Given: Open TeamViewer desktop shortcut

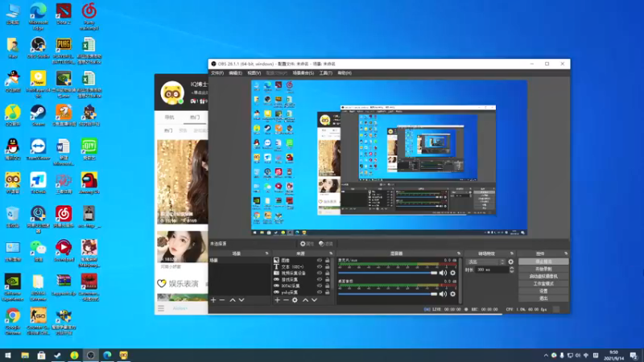Looking at the screenshot, I should pyautogui.click(x=38, y=150).
